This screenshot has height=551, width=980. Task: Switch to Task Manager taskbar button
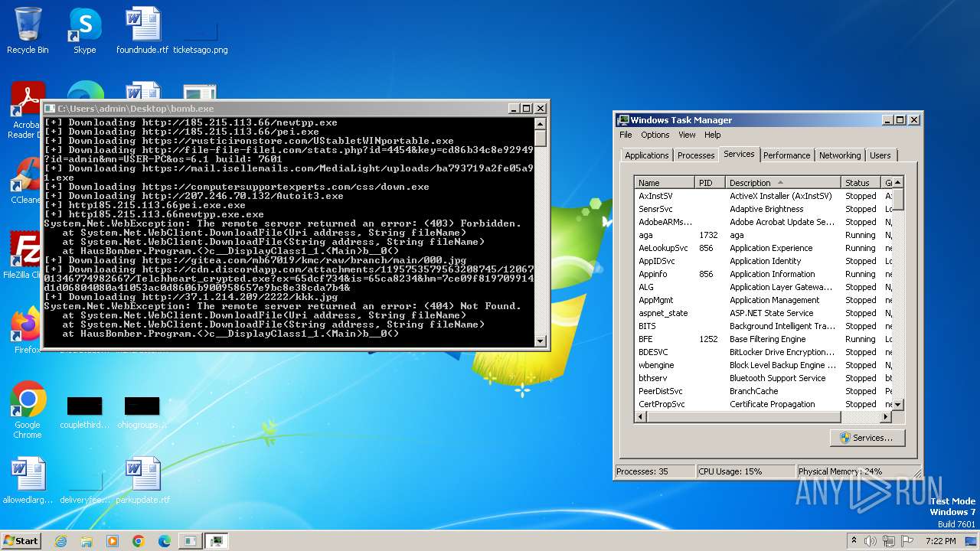[217, 541]
